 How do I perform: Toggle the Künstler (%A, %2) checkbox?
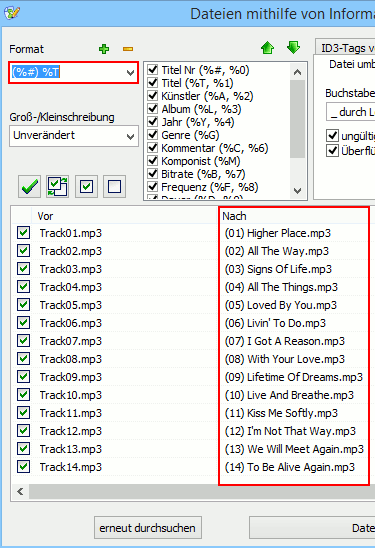[152, 95]
